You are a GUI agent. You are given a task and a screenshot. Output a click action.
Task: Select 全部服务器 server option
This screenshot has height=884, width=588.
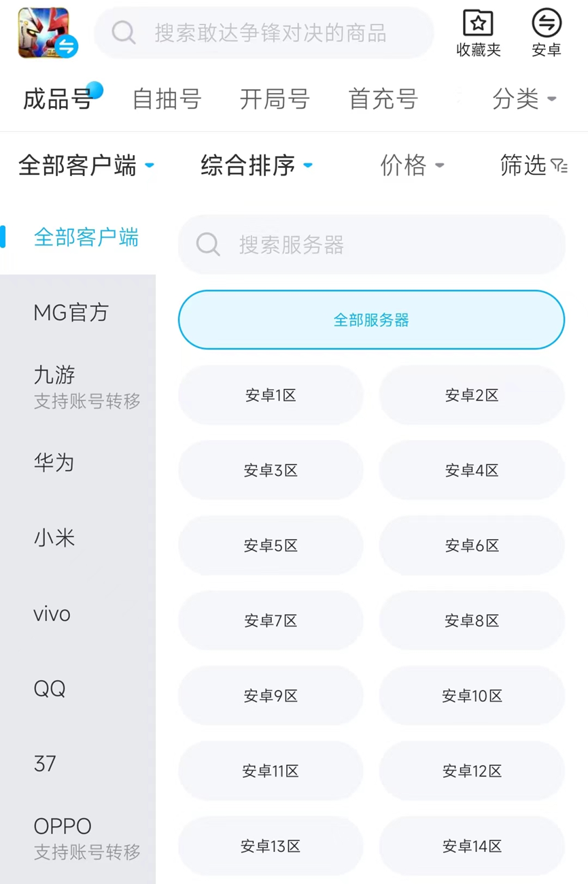[x=371, y=320]
